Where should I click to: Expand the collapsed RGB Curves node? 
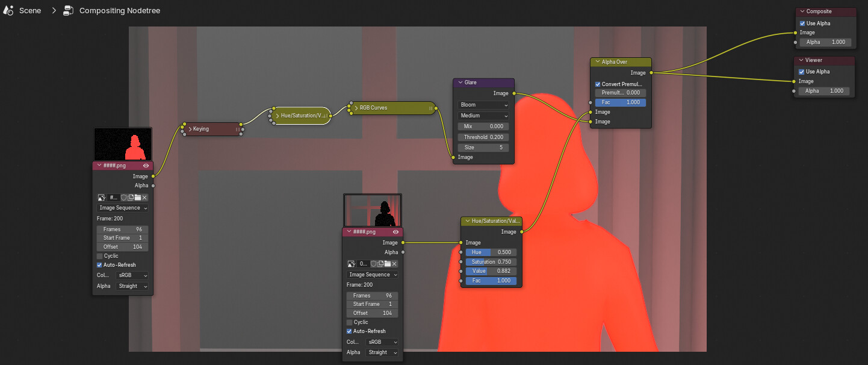(355, 108)
